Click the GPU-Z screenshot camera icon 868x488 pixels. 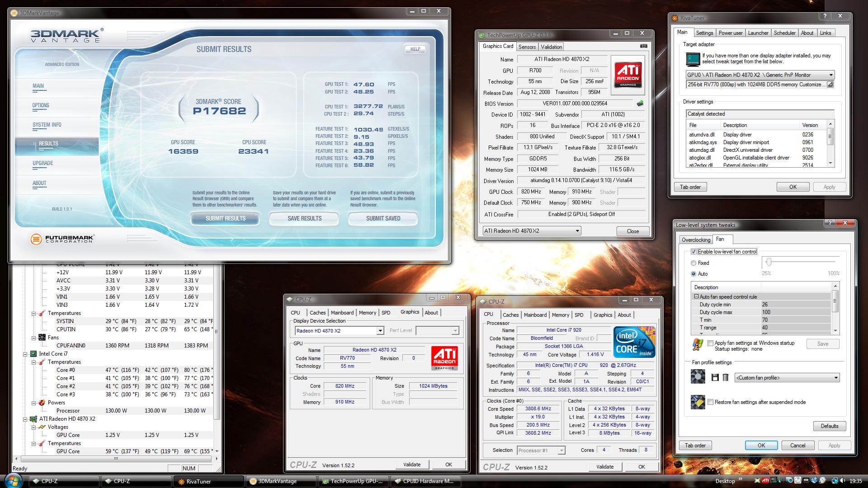(644, 46)
